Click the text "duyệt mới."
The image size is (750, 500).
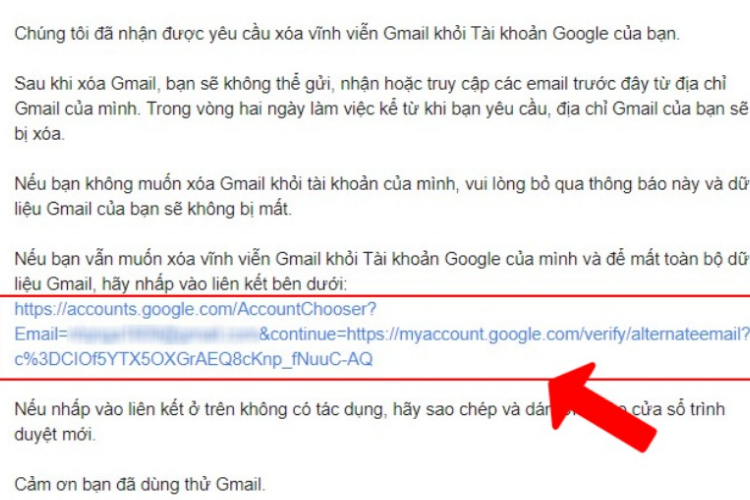(55, 434)
